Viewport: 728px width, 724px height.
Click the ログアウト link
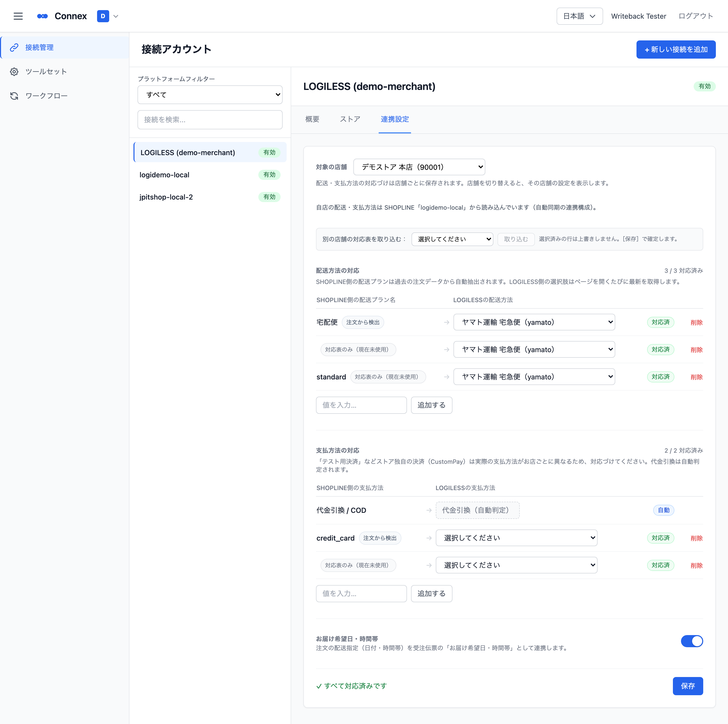tap(696, 16)
